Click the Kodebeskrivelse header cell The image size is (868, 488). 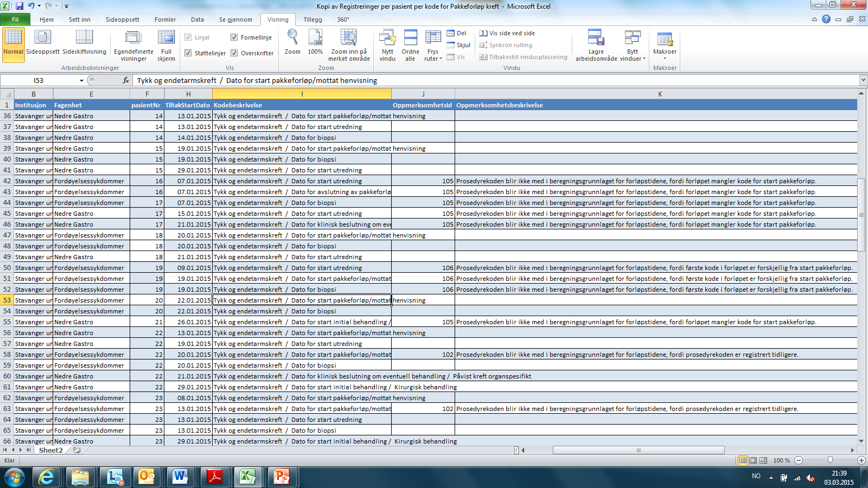point(302,105)
